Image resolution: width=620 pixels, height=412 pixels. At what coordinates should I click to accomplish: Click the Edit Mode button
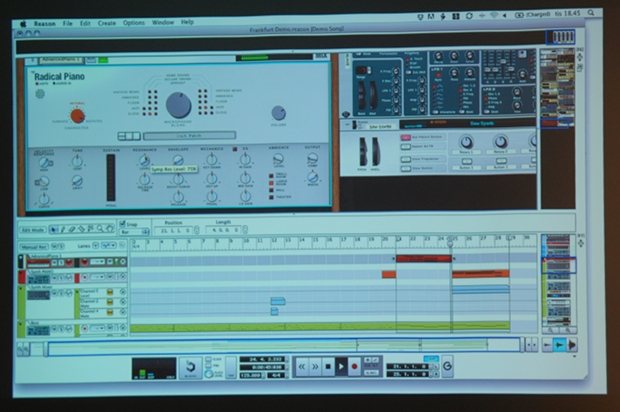tap(33, 230)
